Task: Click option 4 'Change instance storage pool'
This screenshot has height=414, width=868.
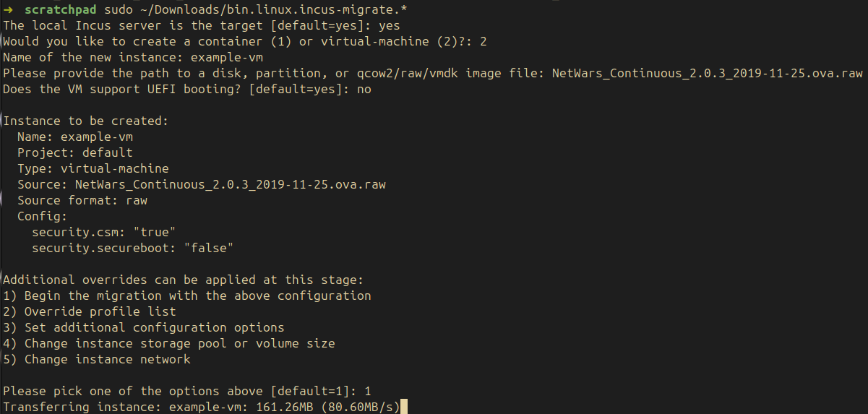Action: [x=168, y=344]
